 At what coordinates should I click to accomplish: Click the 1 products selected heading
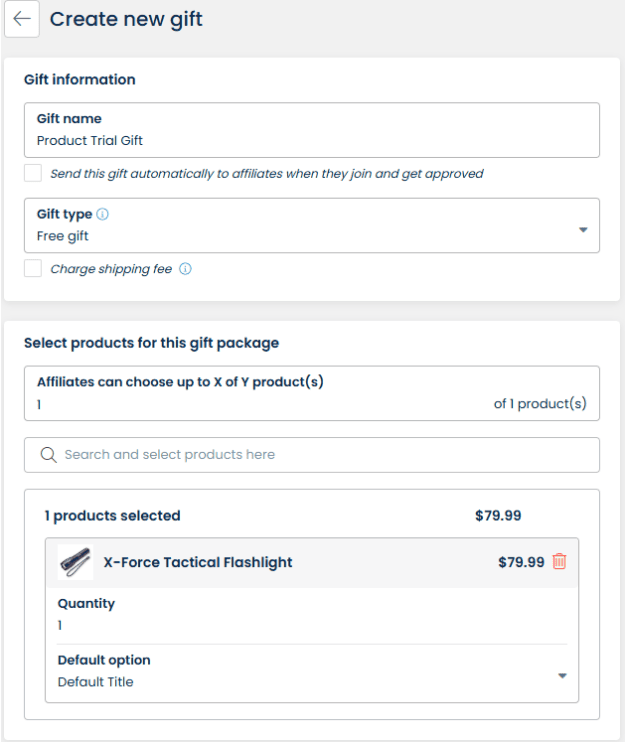tap(112, 516)
